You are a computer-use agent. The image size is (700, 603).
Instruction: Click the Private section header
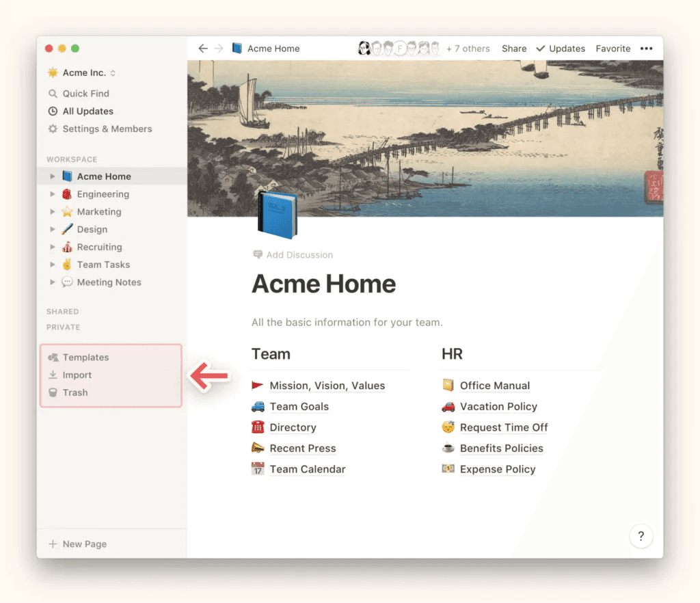pos(64,327)
